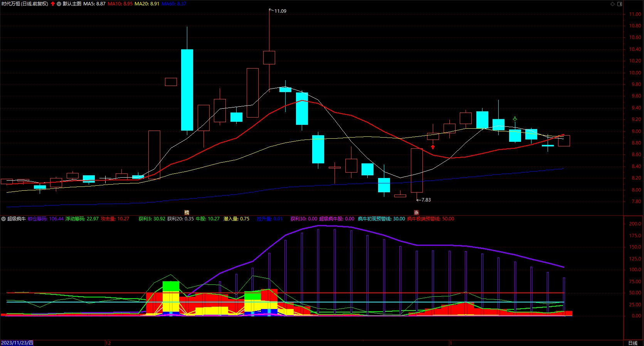
Task: Select the 日线 period button at bottom right
Action: point(633,343)
